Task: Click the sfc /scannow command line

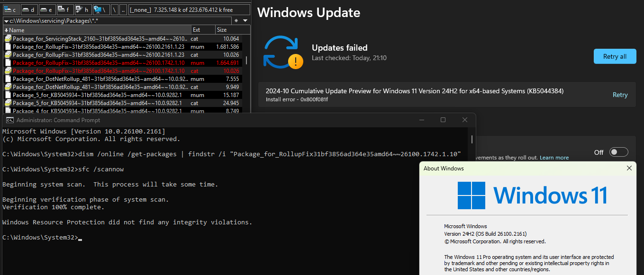Action: coord(63,169)
